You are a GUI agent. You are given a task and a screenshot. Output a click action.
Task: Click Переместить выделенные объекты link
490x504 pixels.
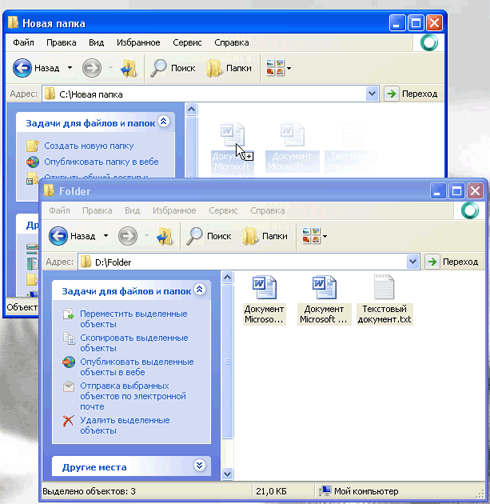pos(133,319)
